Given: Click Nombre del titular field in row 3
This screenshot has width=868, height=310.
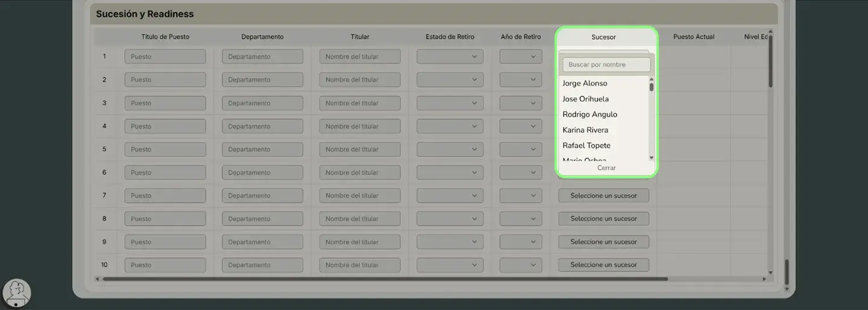Looking at the screenshot, I should [360, 103].
